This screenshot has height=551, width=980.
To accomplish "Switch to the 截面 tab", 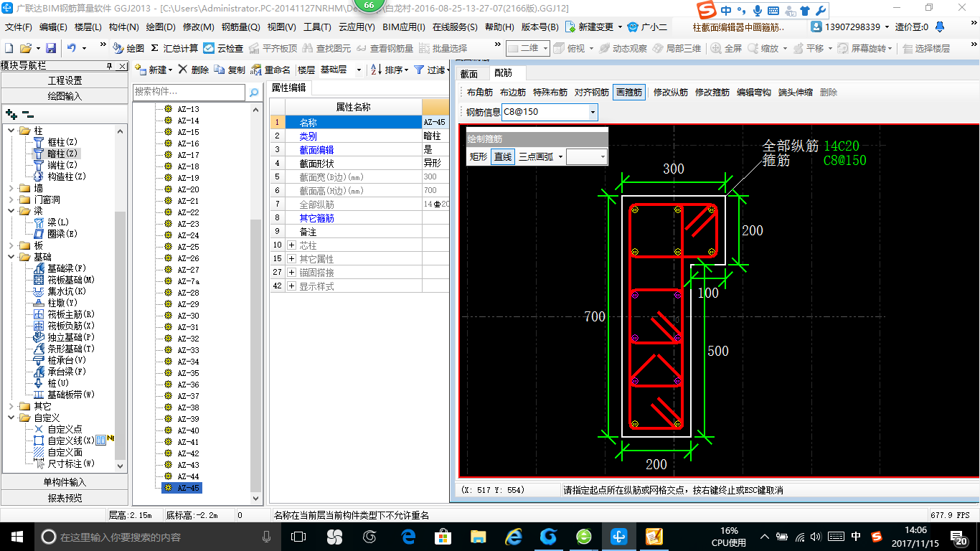I will pyautogui.click(x=469, y=73).
